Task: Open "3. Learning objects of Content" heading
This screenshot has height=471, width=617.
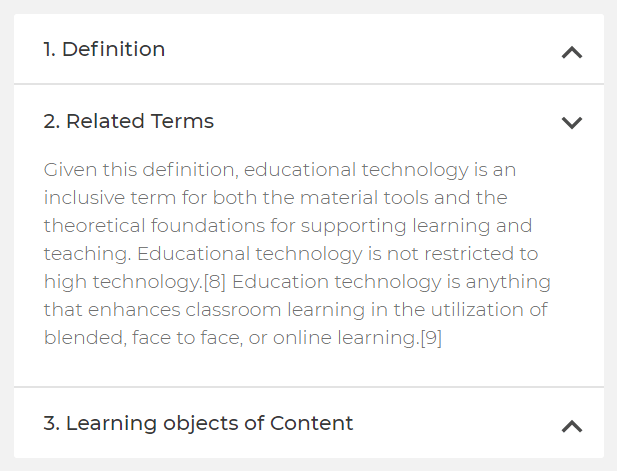Action: [x=198, y=423]
